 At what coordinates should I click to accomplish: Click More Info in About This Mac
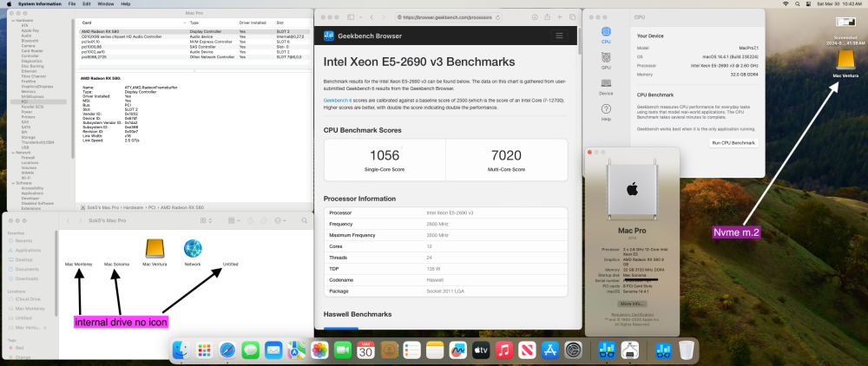tap(632, 304)
